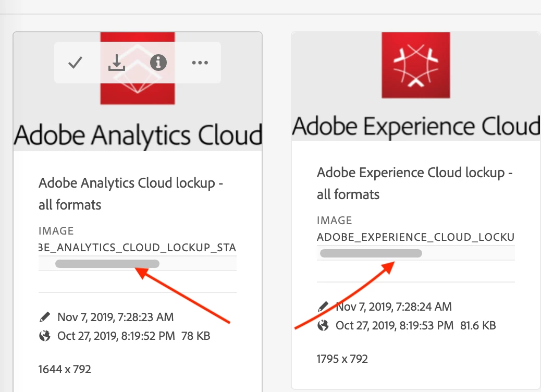Click published date Oct 27, 2019, 8:19:52 PM
Image resolution: width=541 pixels, height=392 pixels.
pos(116,336)
